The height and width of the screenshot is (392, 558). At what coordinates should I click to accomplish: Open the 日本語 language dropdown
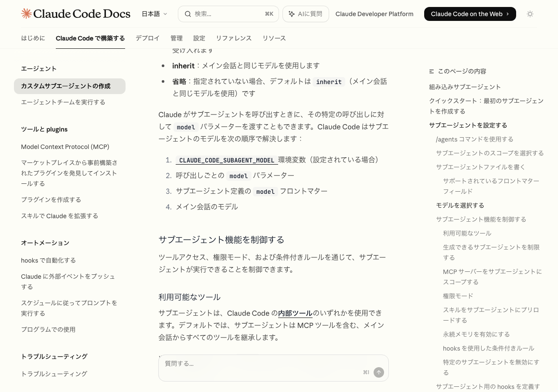coord(154,14)
